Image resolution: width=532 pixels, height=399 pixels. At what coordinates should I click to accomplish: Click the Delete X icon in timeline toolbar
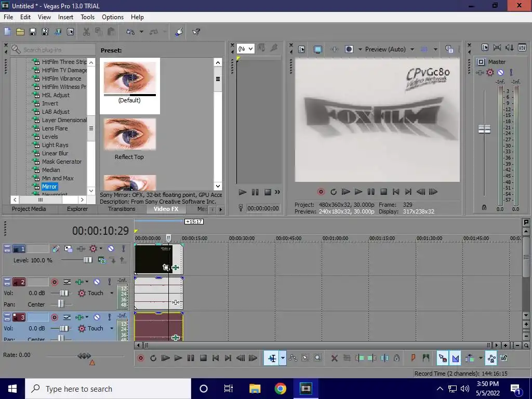pos(334,358)
